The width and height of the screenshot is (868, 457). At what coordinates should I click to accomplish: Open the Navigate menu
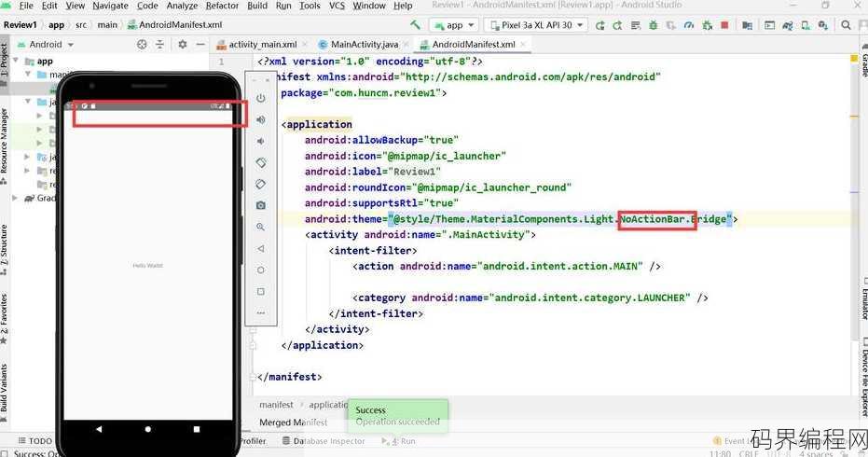(x=110, y=6)
